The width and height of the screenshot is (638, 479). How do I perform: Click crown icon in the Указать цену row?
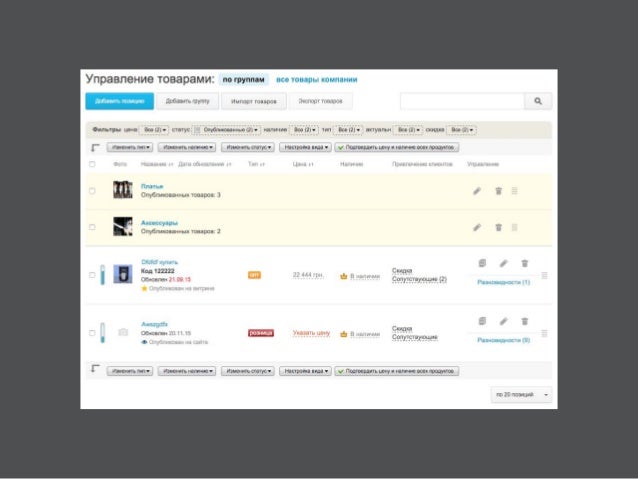click(x=343, y=334)
